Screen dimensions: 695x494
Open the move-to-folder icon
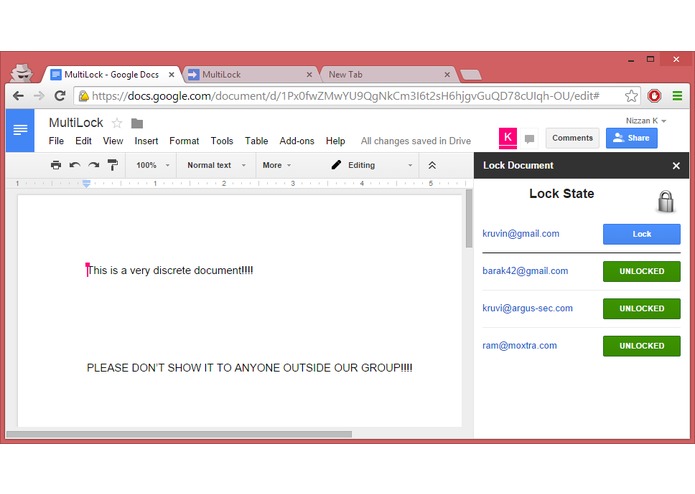coord(137,123)
